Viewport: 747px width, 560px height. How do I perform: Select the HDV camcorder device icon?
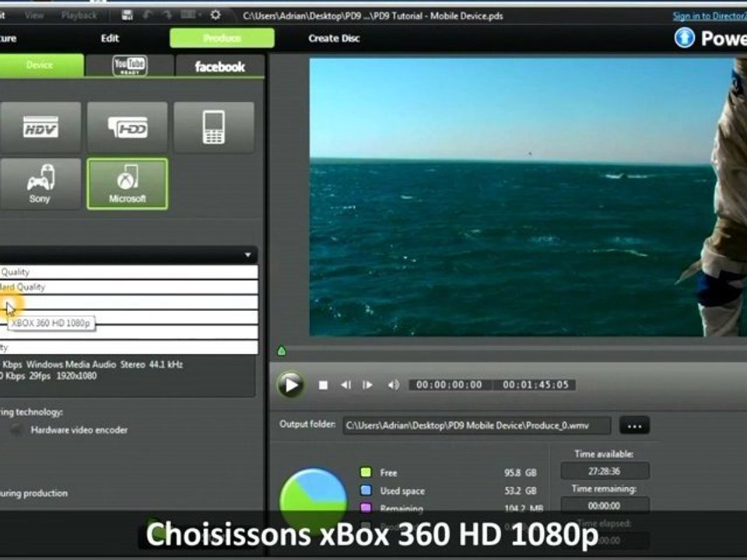40,127
